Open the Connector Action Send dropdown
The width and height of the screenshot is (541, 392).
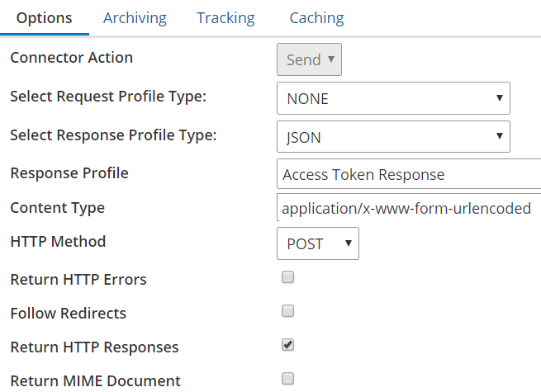click(309, 59)
